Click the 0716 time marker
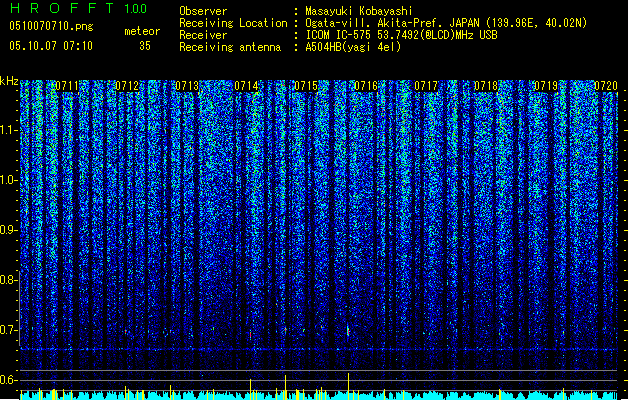The height and width of the screenshot is (400, 629). point(366,86)
